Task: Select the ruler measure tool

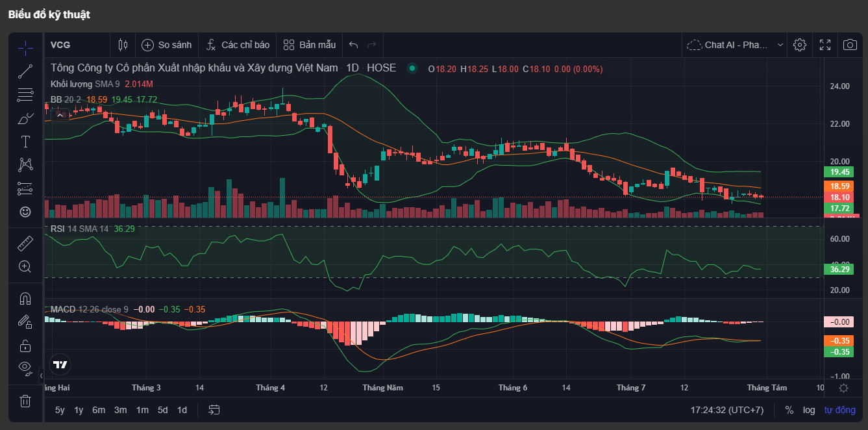Action: tap(25, 244)
